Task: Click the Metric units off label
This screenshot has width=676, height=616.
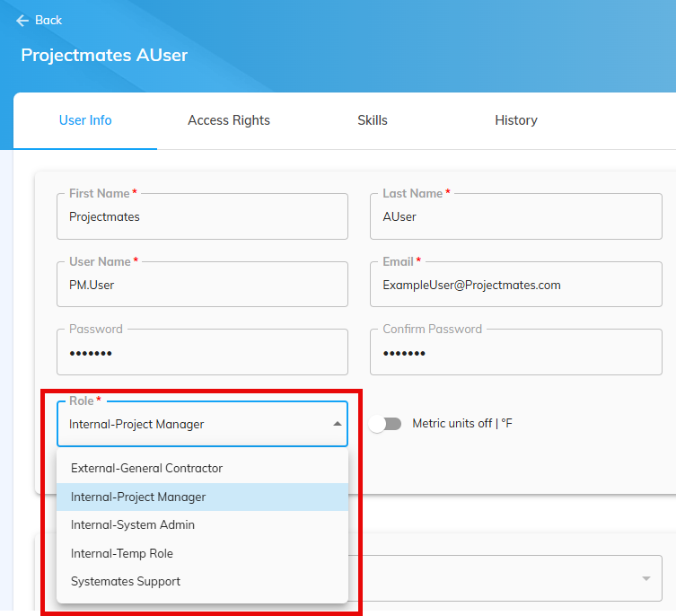Action: point(462,424)
